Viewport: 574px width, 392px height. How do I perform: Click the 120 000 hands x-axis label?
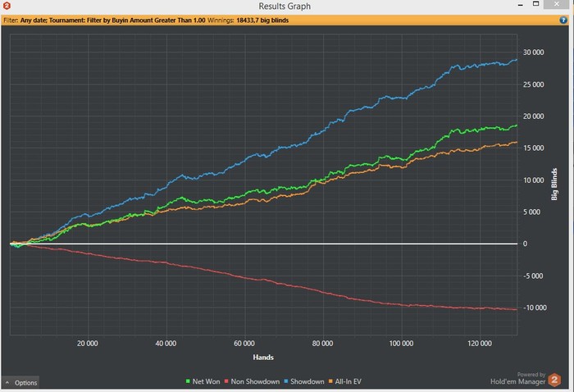pyautogui.click(x=480, y=344)
